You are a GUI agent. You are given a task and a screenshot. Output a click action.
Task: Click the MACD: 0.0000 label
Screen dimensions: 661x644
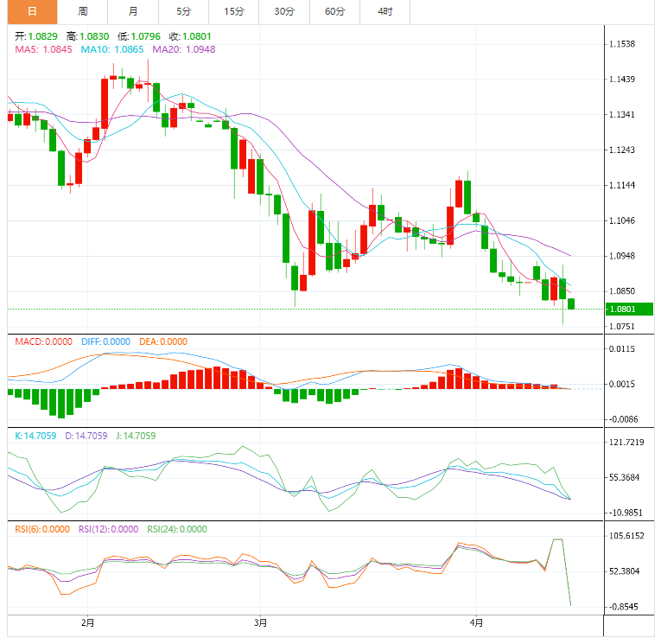(44, 341)
